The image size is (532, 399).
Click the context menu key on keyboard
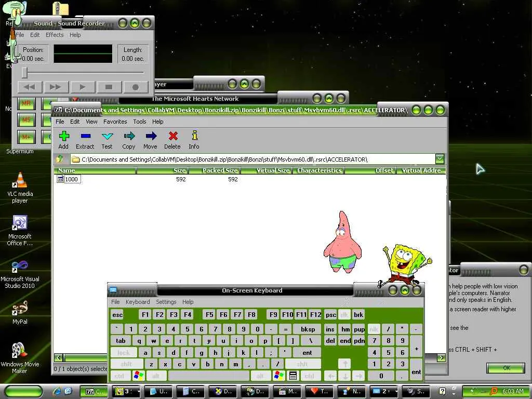click(x=293, y=376)
